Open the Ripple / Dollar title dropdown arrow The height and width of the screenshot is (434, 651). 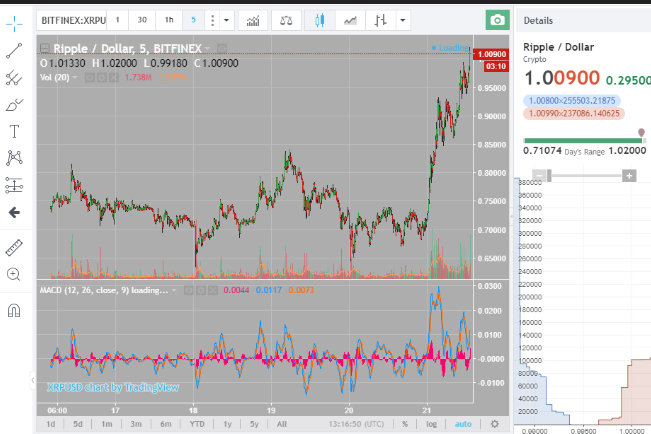pos(207,49)
